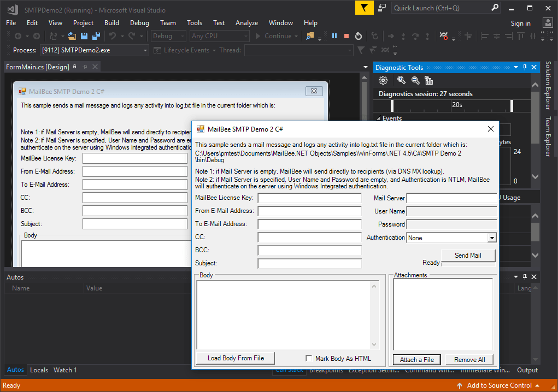The image size is (558, 392).
Task: Close the Autos panel
Action: coord(534,276)
